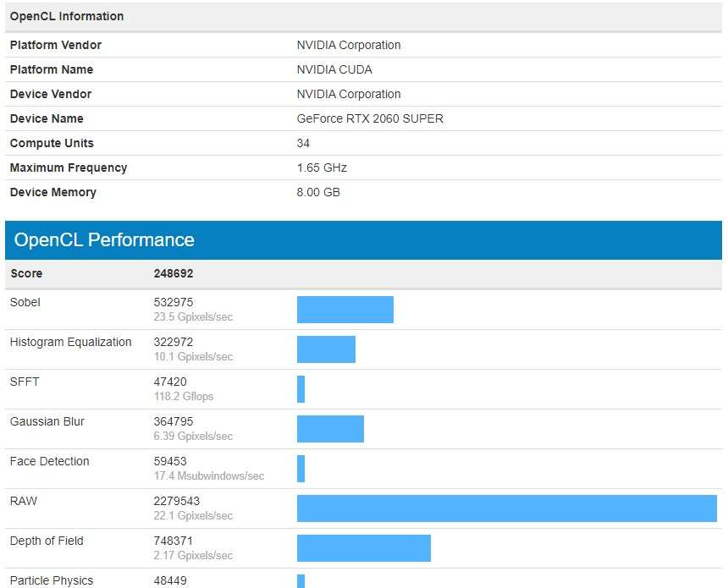Click the OpenCL Performance blue header
The height and width of the screenshot is (588, 728).
pos(363,240)
